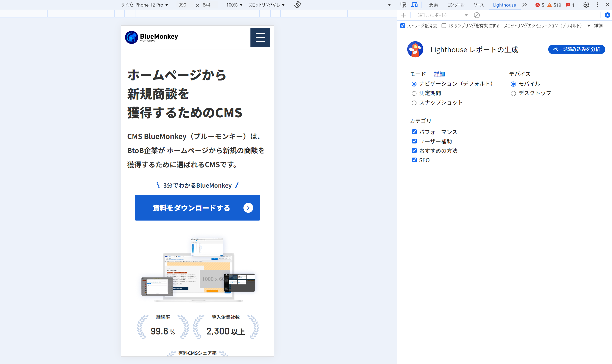Open スロットリングのシミュレーション dropdown
The width and height of the screenshot is (612, 364).
point(547,26)
